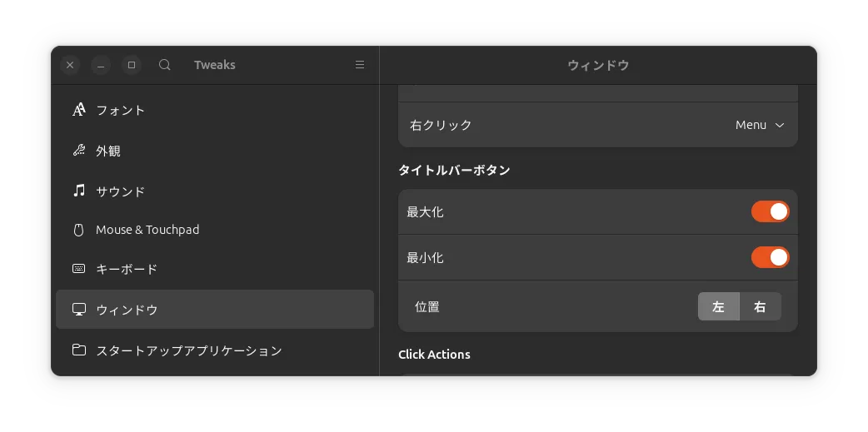The width and height of the screenshot is (868, 432).
Task: Click the mouse icon beside Mouse & Touchpad
Action: click(x=78, y=230)
